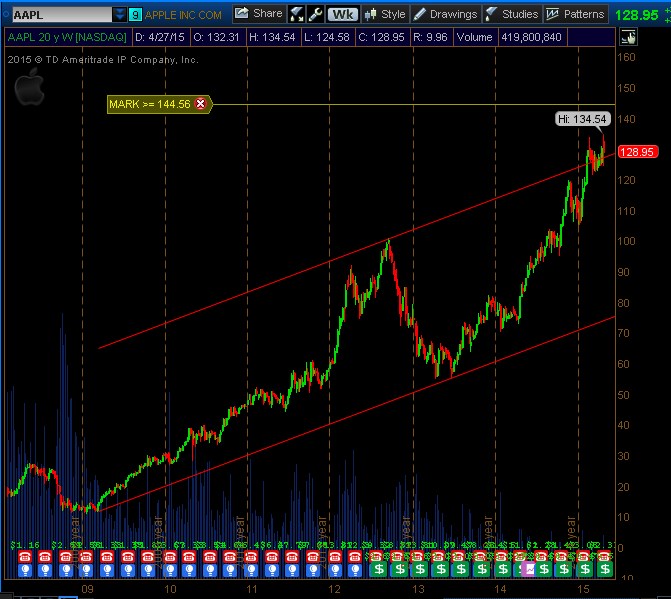Open the Wk timeframe selector
Viewport: 671px width, 599px height.
coord(343,15)
